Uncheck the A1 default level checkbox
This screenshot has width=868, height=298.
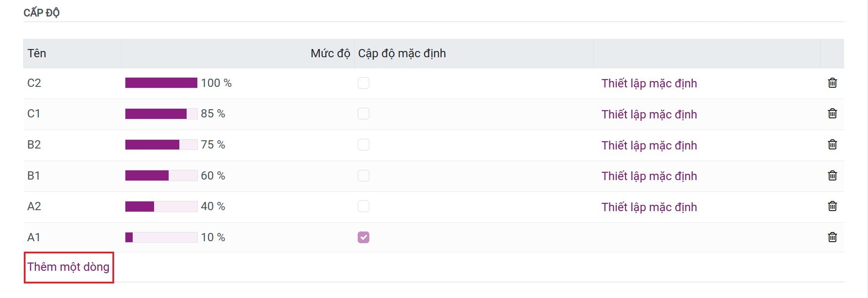click(x=364, y=237)
